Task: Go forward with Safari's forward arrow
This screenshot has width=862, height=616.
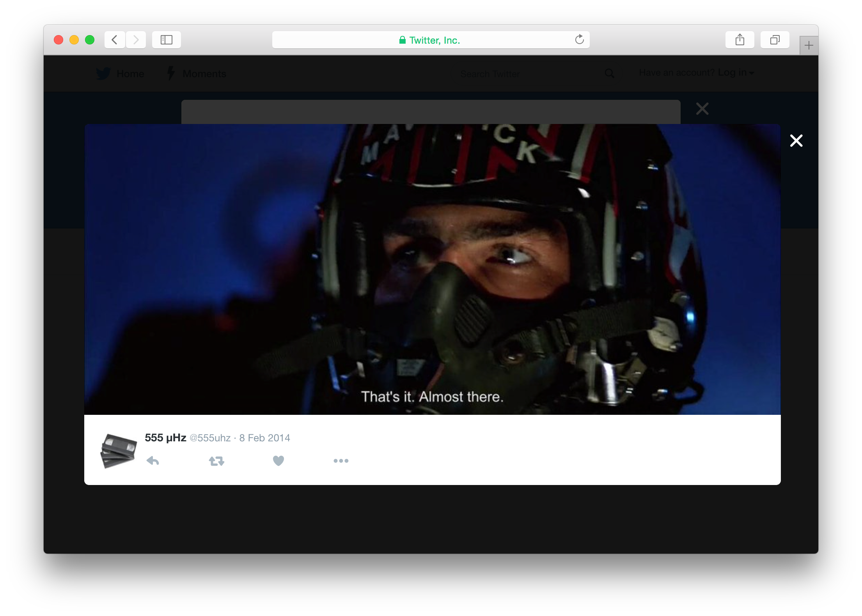Action: [x=136, y=40]
